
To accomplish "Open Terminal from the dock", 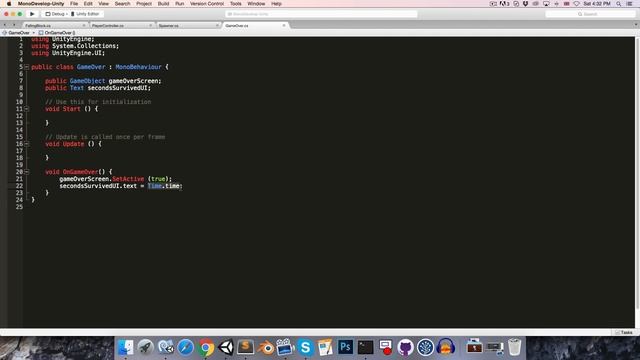I will 365,347.
